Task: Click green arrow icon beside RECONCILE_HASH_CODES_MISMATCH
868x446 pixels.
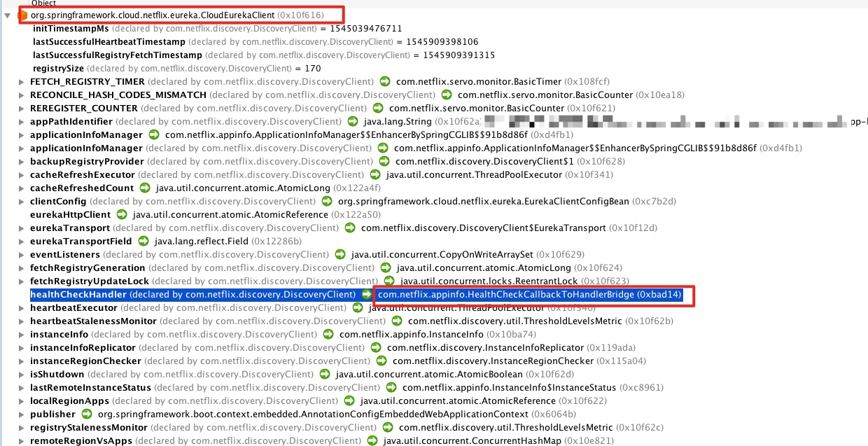Action: (447, 95)
